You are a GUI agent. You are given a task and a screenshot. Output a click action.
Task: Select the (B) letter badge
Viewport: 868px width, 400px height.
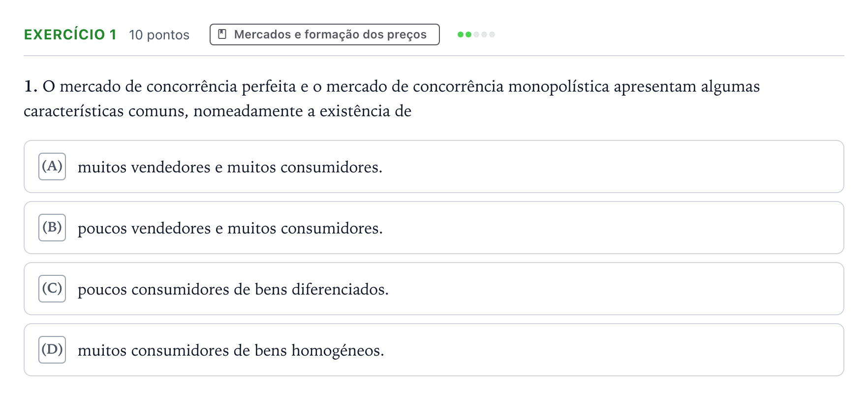[52, 228]
